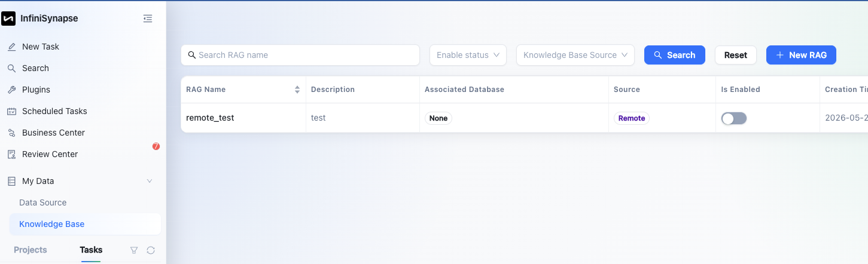
Task: Refresh the tasks list using the reload icon
Action: pos(151,250)
